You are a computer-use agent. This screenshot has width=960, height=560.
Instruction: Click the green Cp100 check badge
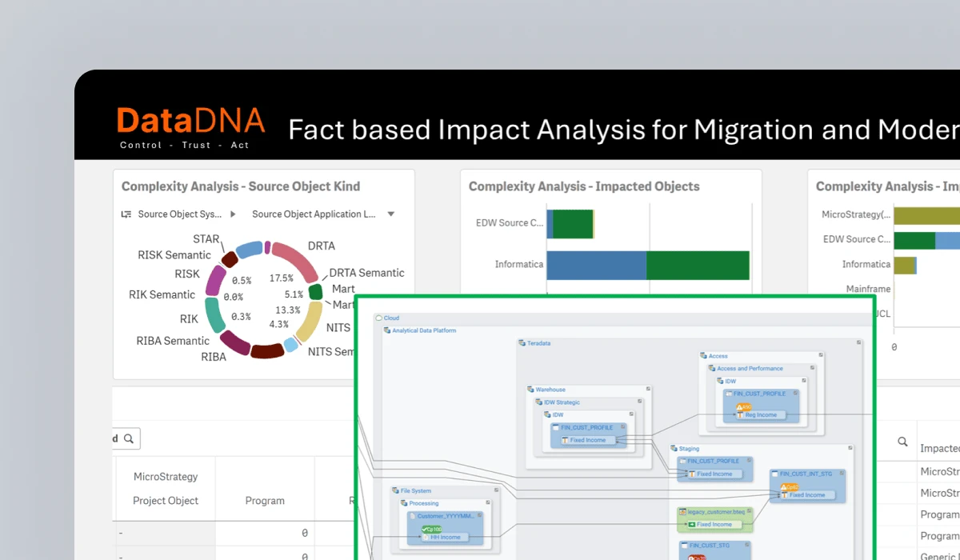tap(432, 528)
